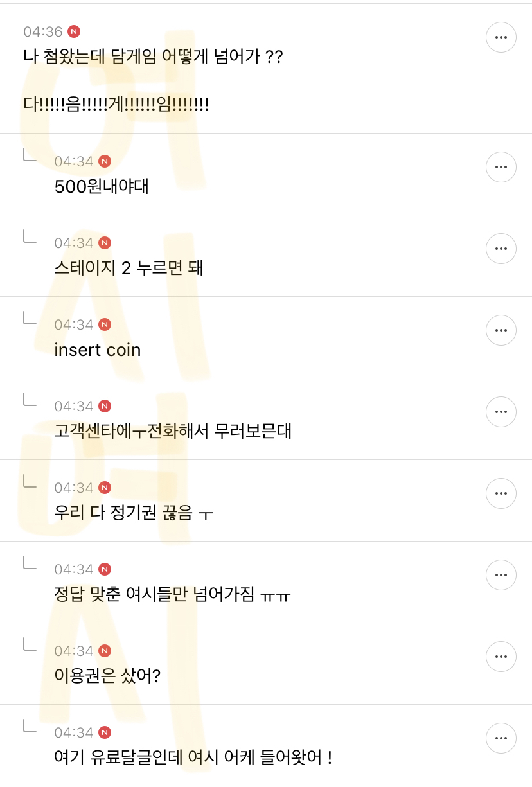This screenshot has width=532, height=787.
Task: Click the reply text 'insert coin'
Action: 98,349
